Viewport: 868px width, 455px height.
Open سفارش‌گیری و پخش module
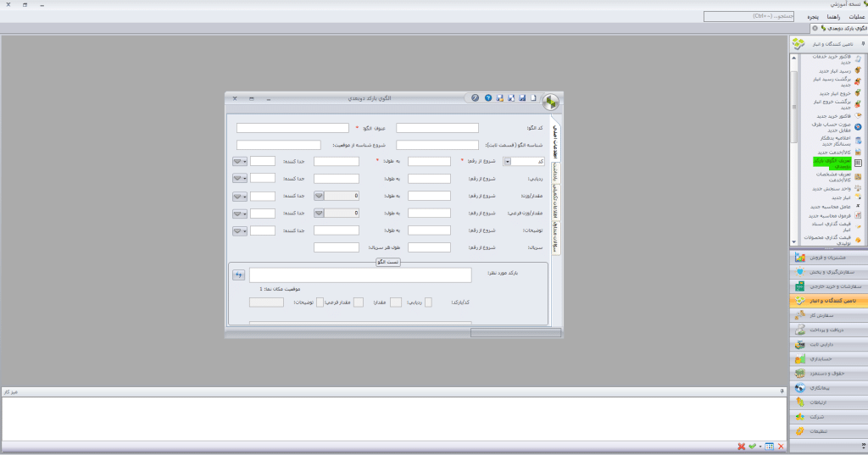(x=829, y=272)
